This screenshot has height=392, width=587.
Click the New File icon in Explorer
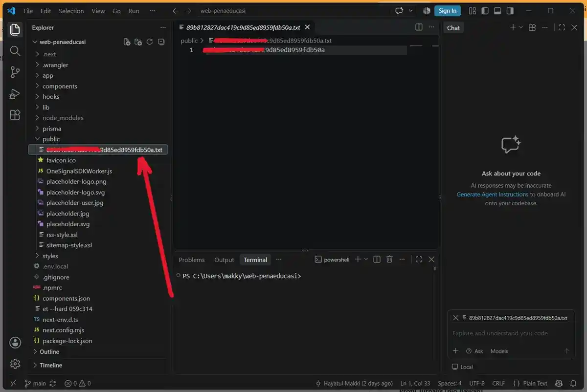click(x=127, y=42)
